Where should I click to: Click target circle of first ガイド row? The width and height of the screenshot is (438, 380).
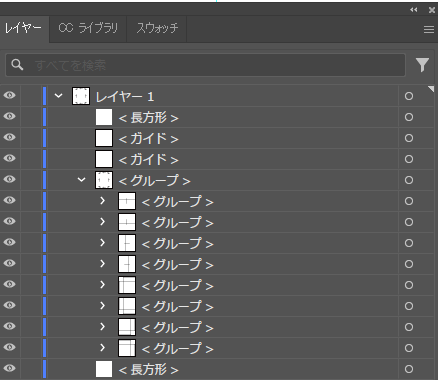pyautogui.click(x=409, y=138)
